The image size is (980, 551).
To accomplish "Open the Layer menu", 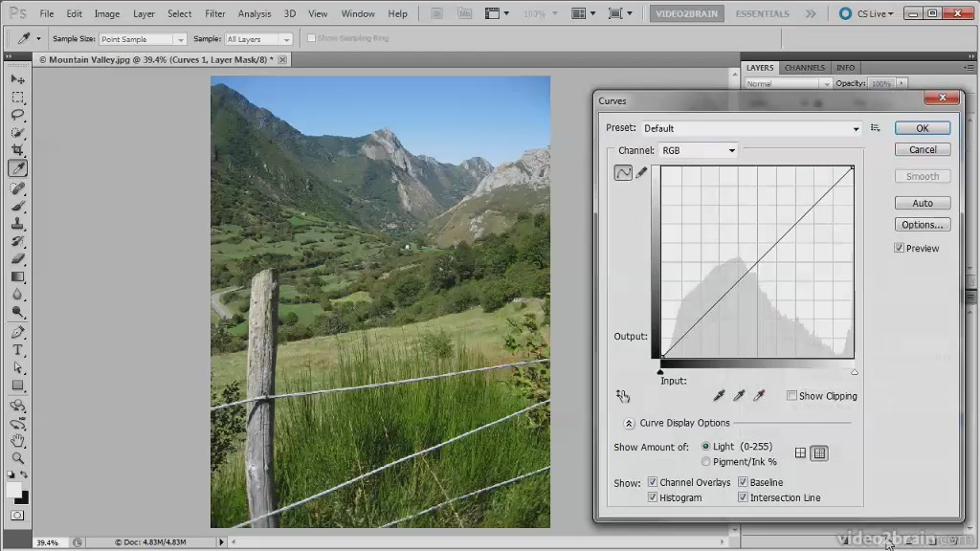I will point(144,13).
